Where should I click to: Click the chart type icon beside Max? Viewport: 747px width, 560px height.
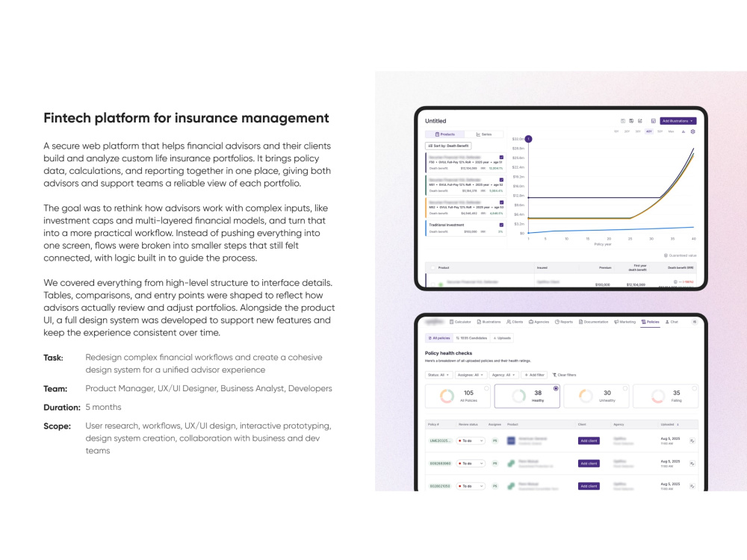684,131
